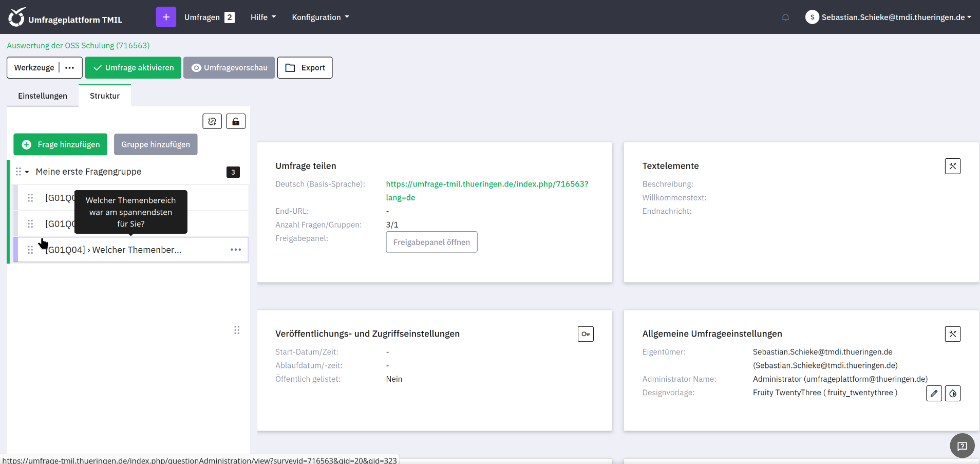The width and height of the screenshot is (980, 464).
Task: Open the Hilfe dropdown menu
Action: coord(263,17)
